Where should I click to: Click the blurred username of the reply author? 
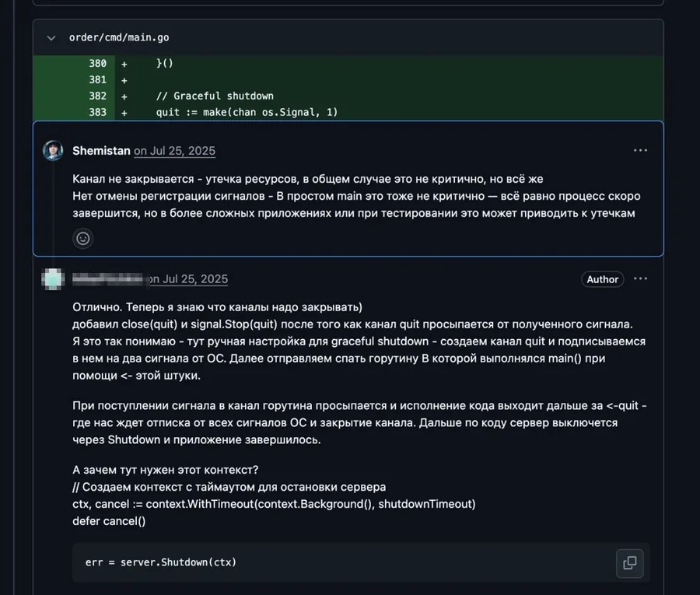pos(107,279)
